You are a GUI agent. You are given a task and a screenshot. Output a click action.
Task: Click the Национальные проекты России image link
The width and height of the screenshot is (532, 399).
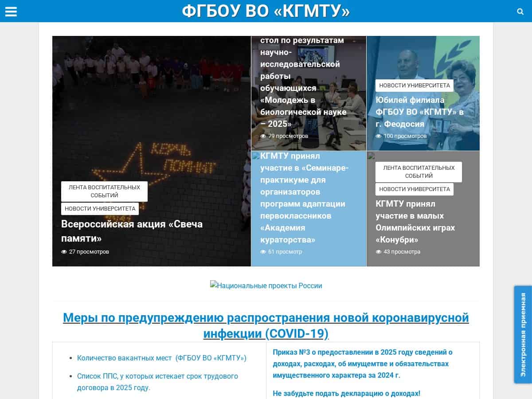click(266, 286)
